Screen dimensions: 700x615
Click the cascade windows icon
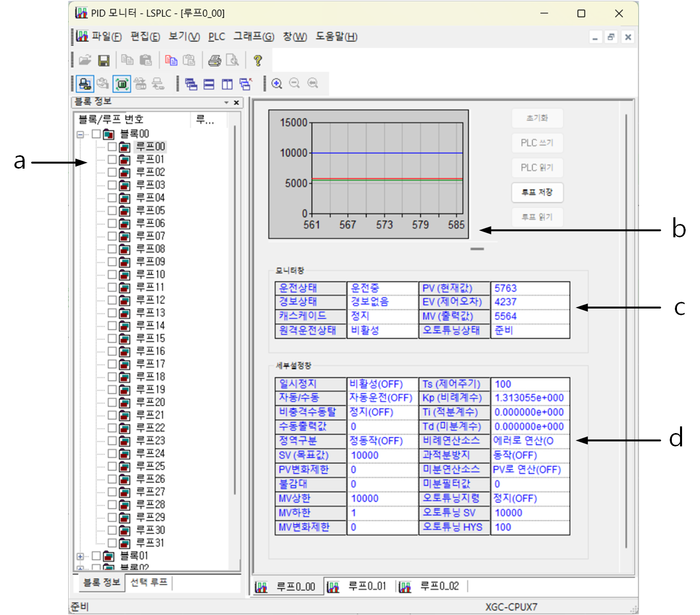click(x=191, y=84)
